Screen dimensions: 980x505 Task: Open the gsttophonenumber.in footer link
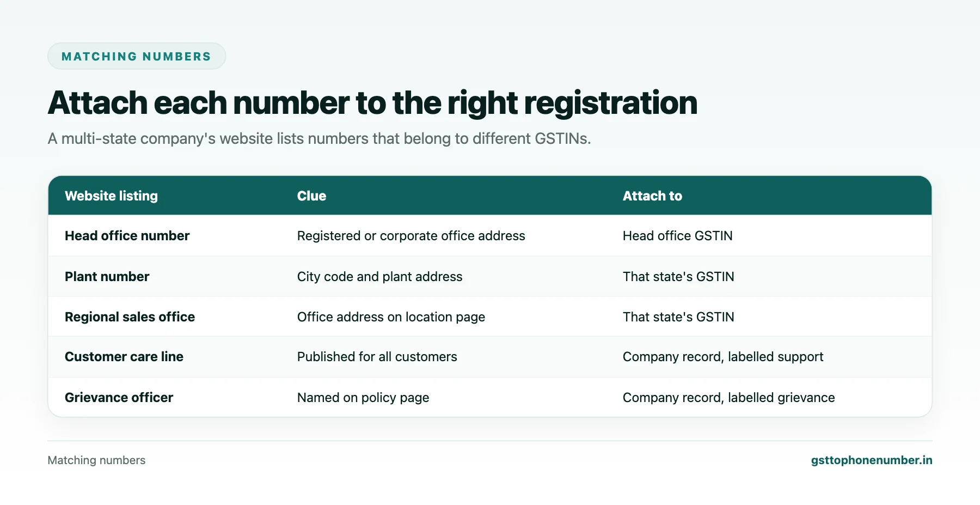point(871,460)
